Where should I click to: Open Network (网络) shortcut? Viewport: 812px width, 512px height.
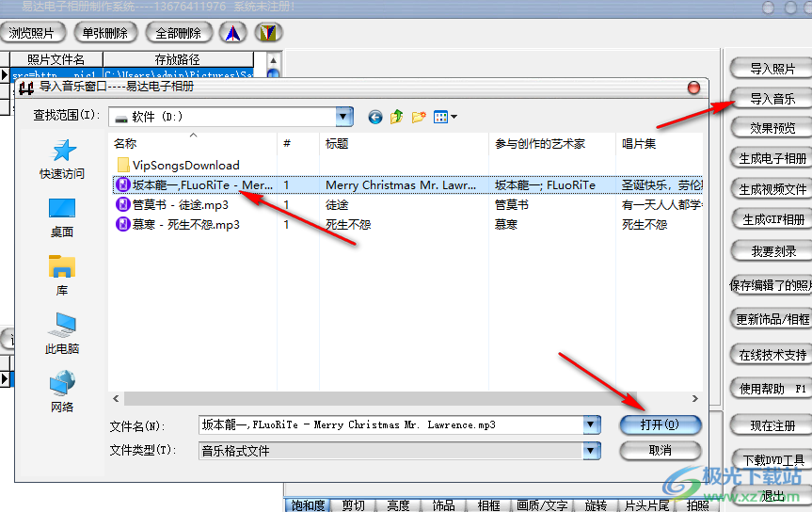[x=62, y=392]
